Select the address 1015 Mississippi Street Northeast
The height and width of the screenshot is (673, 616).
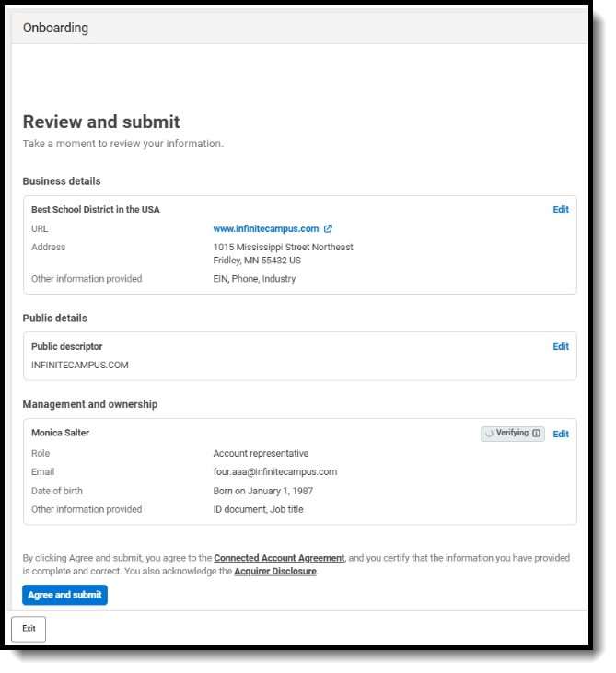283,248
